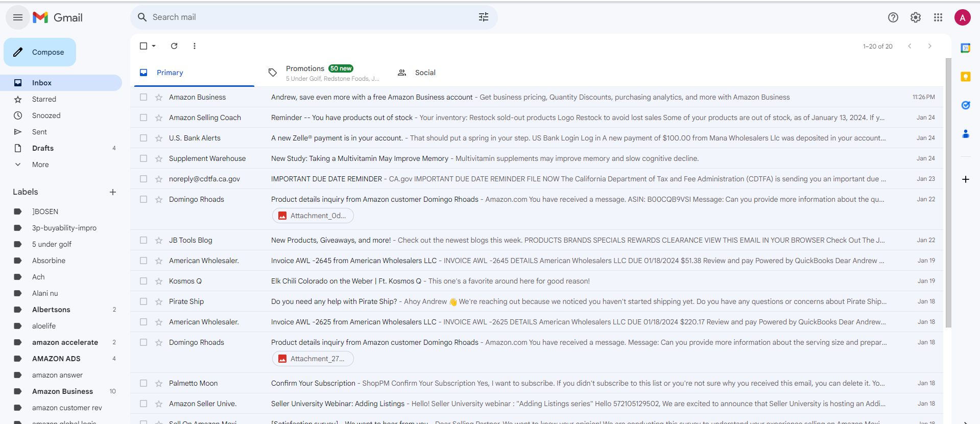Viewport: 980px width, 424px height.
Task: Open the Google account avatar
Action: coord(963,17)
